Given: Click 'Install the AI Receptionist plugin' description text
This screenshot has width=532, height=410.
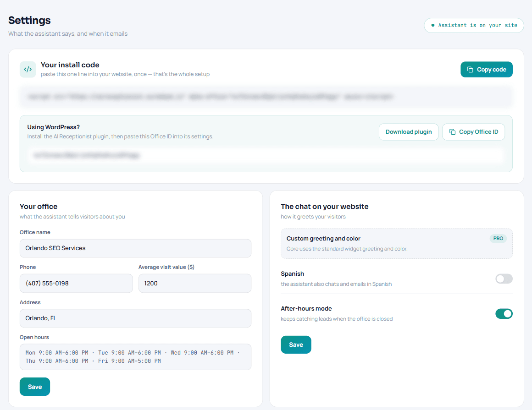Looking at the screenshot, I should point(120,137).
